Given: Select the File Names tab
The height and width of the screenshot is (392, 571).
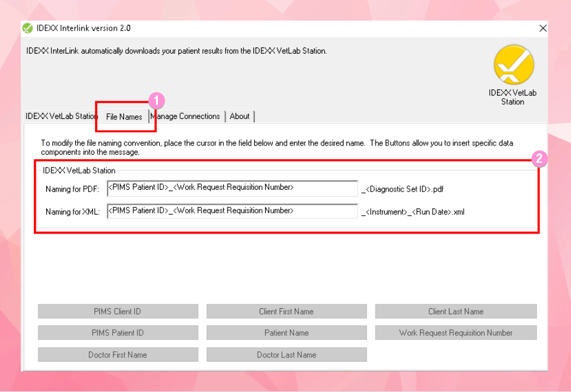Looking at the screenshot, I should tap(124, 116).
